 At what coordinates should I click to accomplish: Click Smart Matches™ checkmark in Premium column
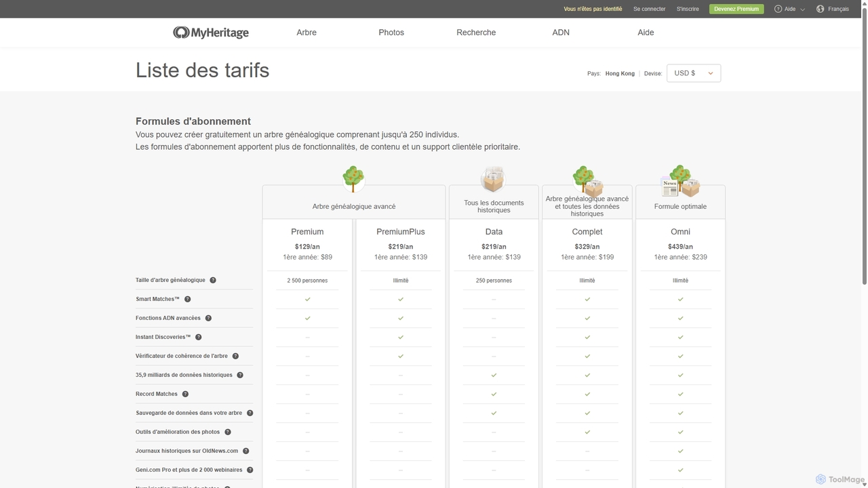click(307, 299)
